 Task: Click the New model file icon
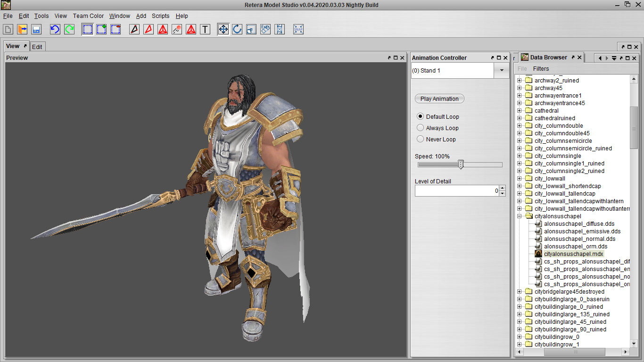(8, 29)
